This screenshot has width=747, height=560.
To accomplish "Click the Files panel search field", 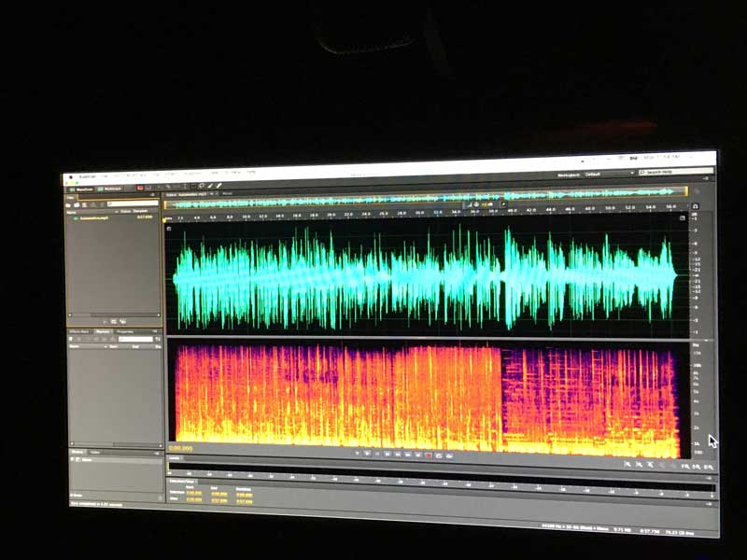I will coord(133,203).
